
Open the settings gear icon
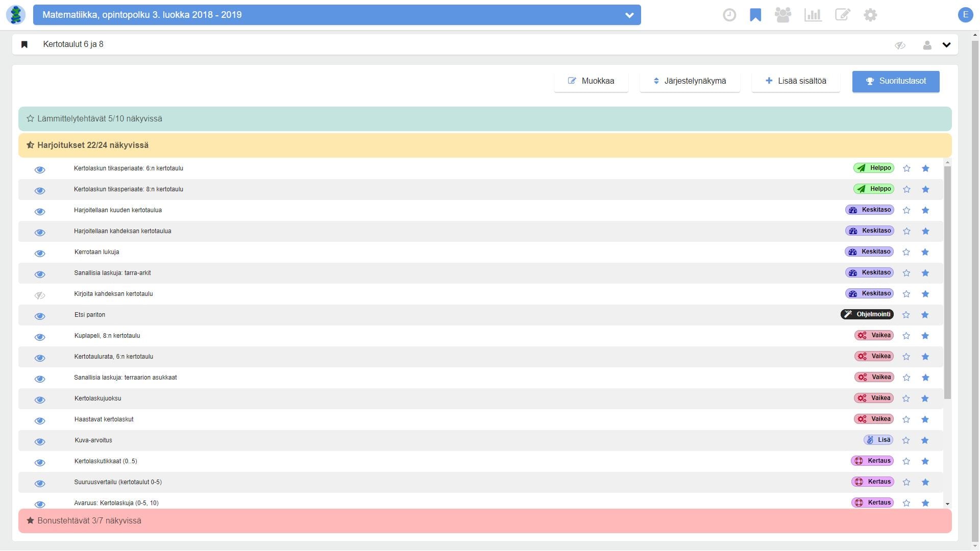870,15
